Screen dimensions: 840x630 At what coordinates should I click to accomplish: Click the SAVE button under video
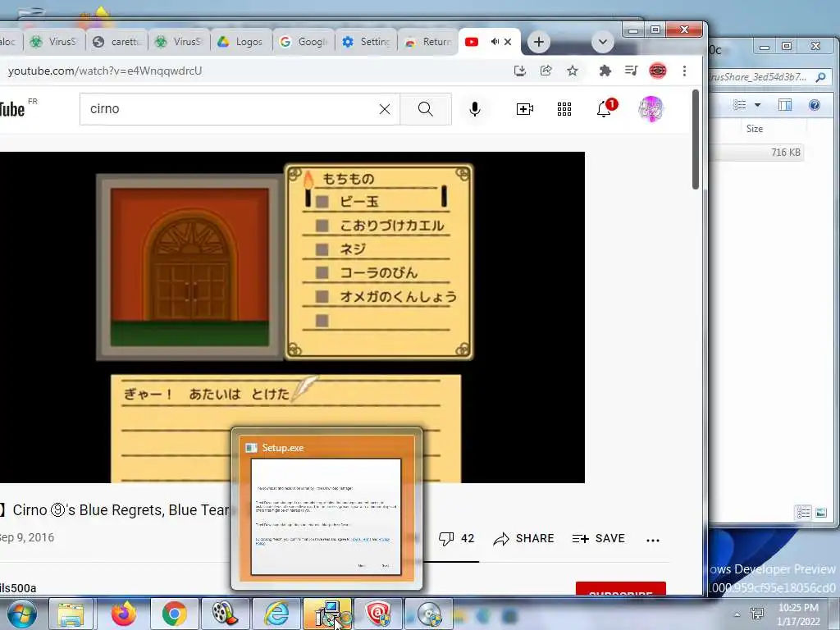598,538
